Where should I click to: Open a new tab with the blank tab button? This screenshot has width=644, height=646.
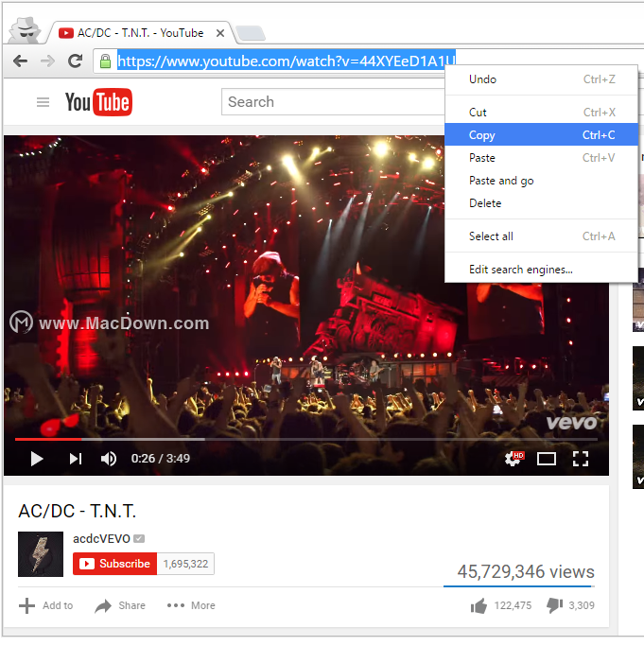click(251, 33)
